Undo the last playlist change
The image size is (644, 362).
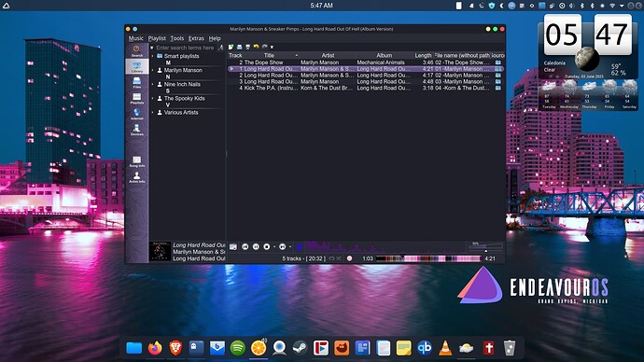point(257,47)
